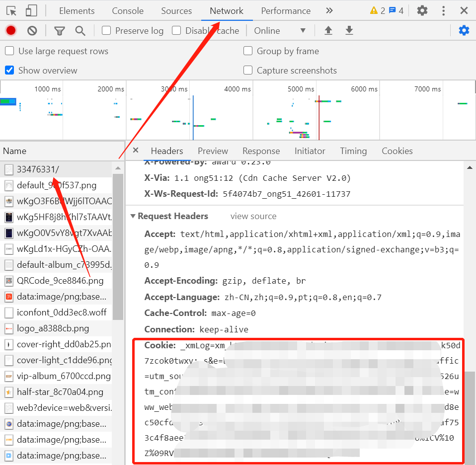Switch to the Elements tab
The height and width of the screenshot is (465, 476).
(77, 11)
